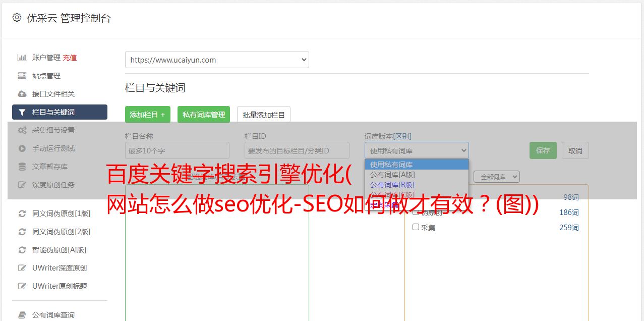Image resolution: width=644 pixels, height=321 pixels.
Task: Click the gear icon beside 优采云 管理控制台
Action: tap(17, 18)
